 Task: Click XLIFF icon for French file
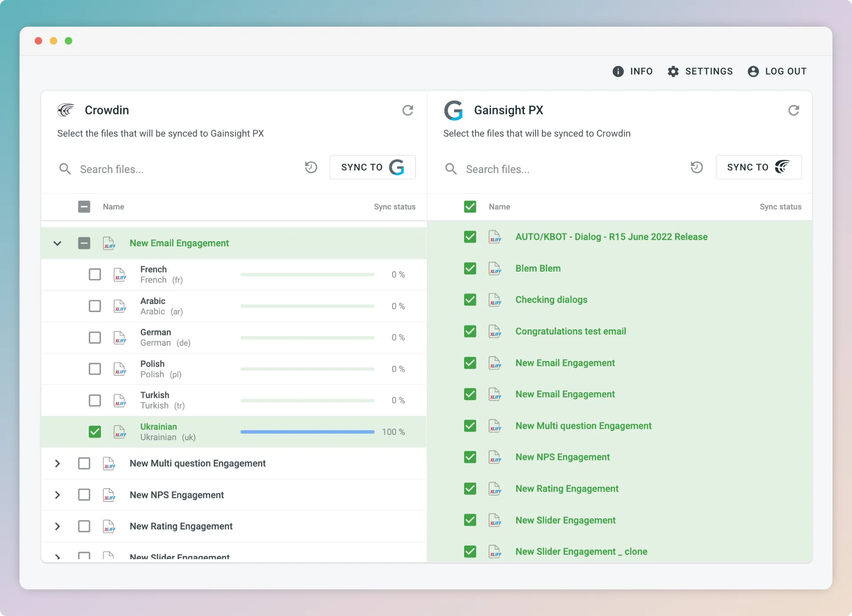pos(120,275)
